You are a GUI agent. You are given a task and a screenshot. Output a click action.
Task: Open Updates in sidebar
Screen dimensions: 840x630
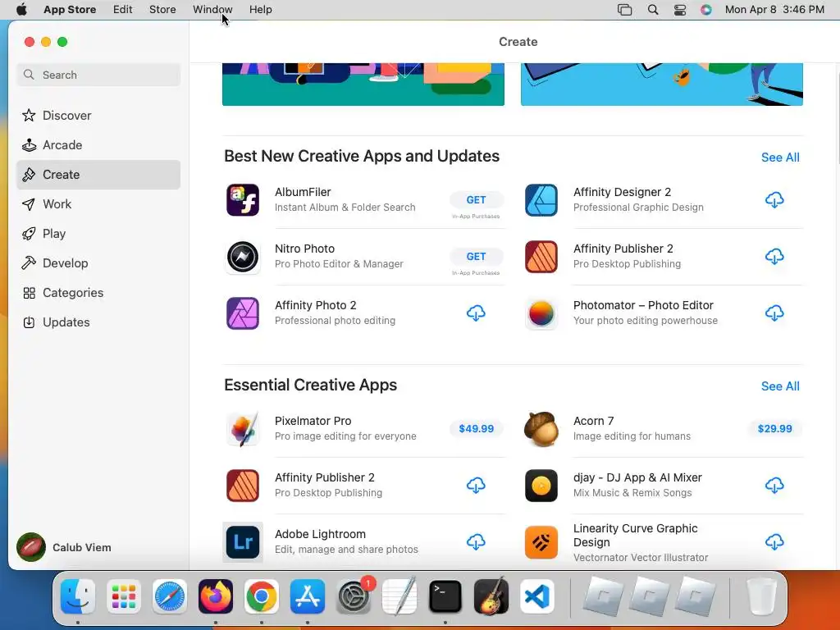point(98,322)
